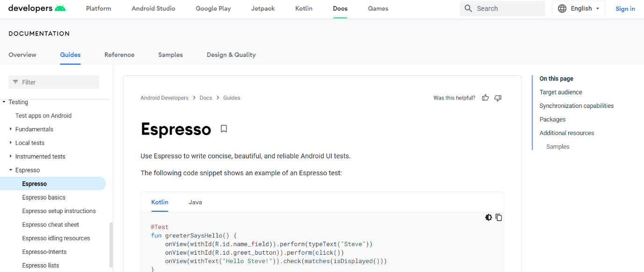644x272 pixels.
Task: Click the filter icon in sidebar
Action: (x=15, y=82)
